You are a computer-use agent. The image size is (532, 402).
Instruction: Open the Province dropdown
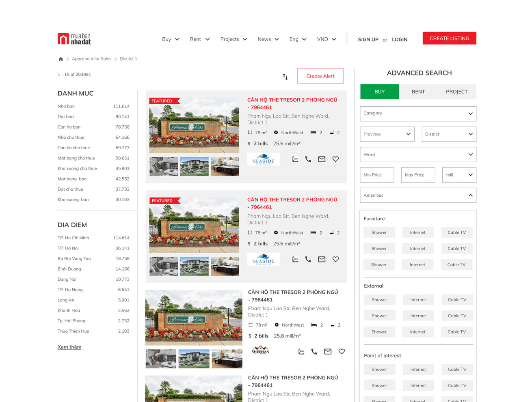[387, 134]
